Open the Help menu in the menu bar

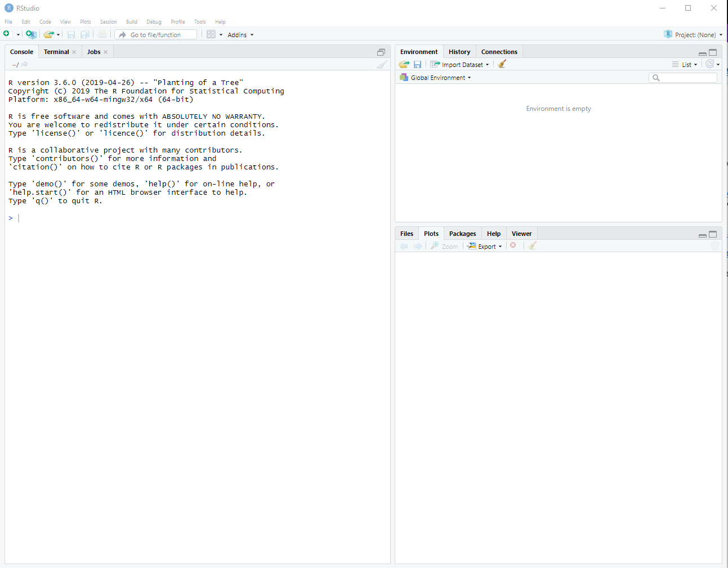tap(220, 22)
